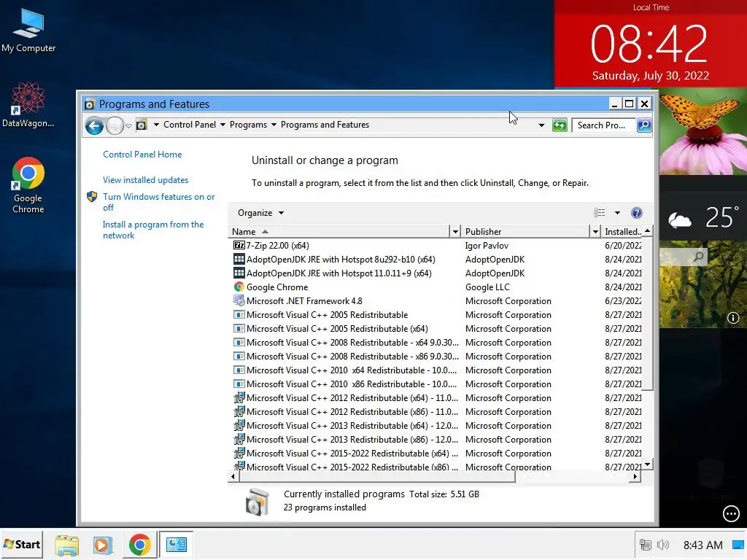
Task: Open Publisher column filter dropdown
Action: (x=595, y=232)
